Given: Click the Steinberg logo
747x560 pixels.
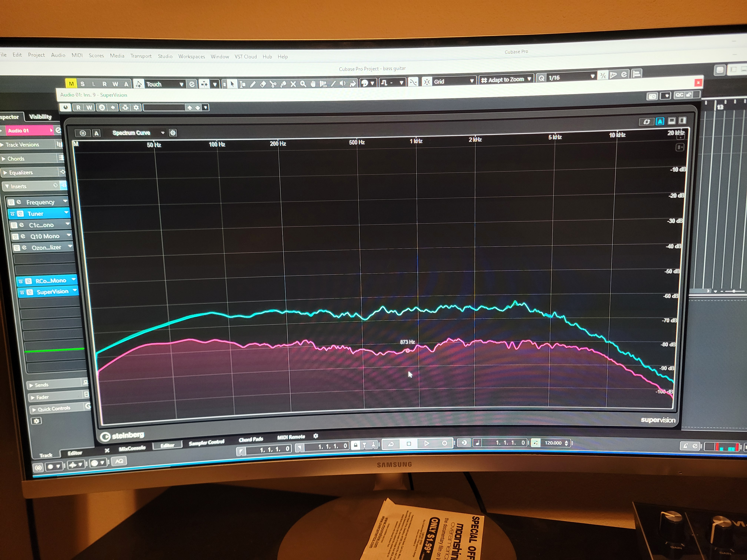Looking at the screenshot, I should pos(122,436).
